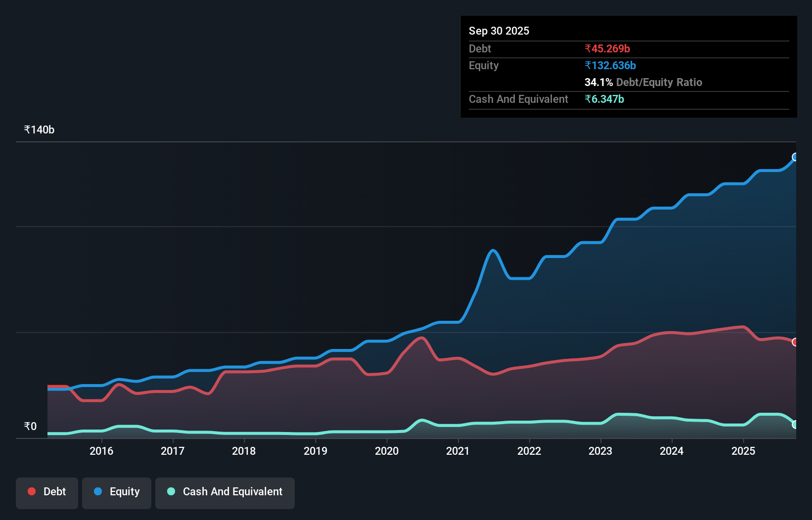This screenshot has height=520, width=812.
Task: Click the red Debt legend icon
Action: pyautogui.click(x=32, y=491)
